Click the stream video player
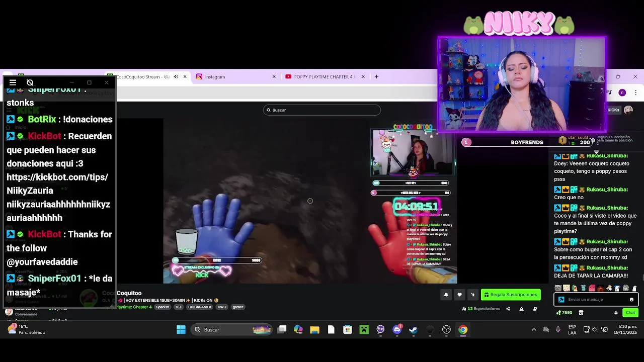 click(x=310, y=201)
